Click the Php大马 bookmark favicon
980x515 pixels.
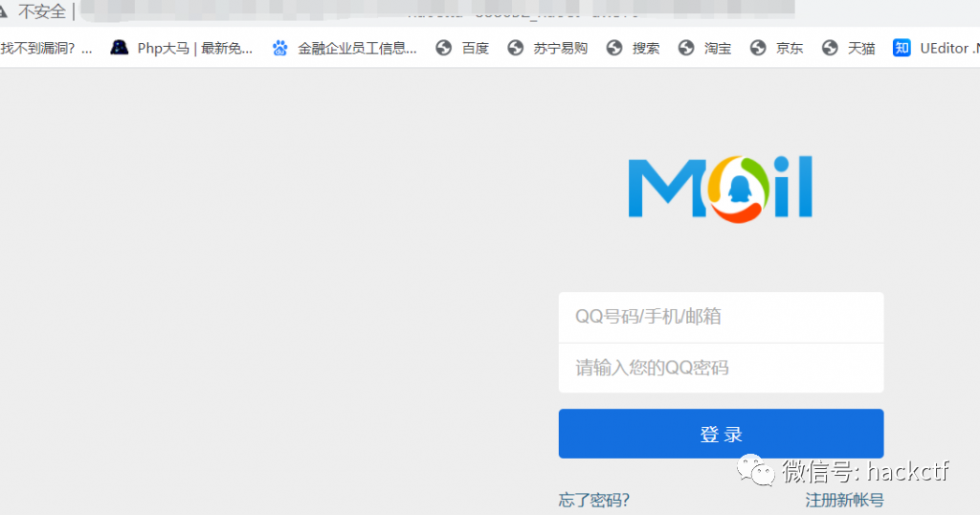tap(120, 48)
